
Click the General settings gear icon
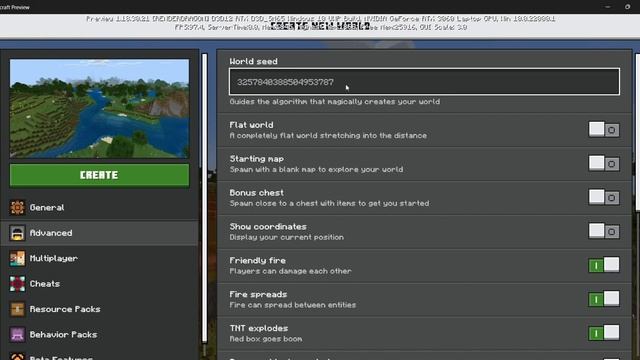(17, 207)
